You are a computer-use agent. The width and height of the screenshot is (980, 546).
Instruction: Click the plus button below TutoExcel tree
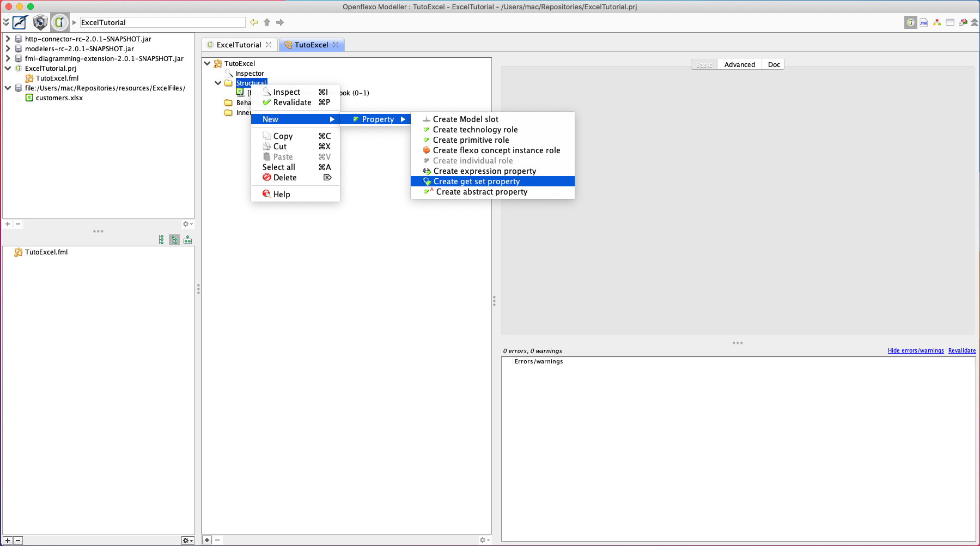[207, 540]
